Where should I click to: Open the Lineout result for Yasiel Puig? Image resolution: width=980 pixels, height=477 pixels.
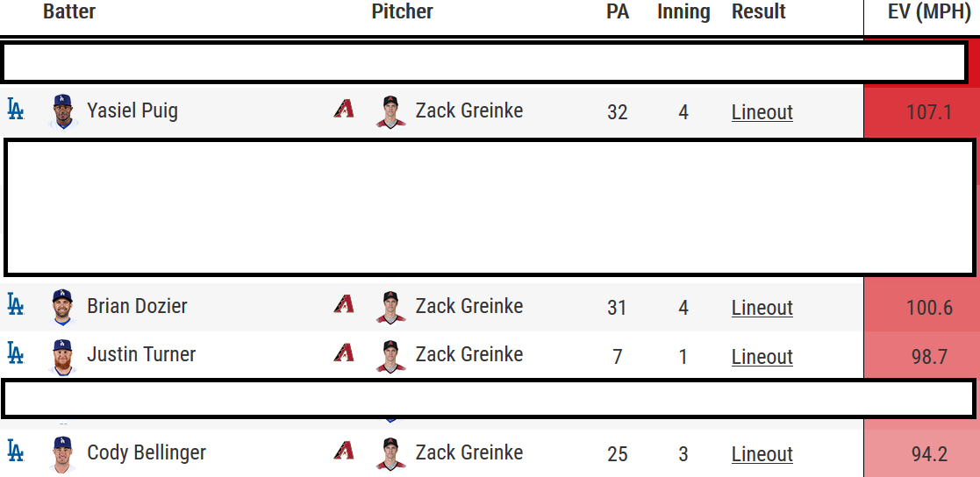[762, 112]
